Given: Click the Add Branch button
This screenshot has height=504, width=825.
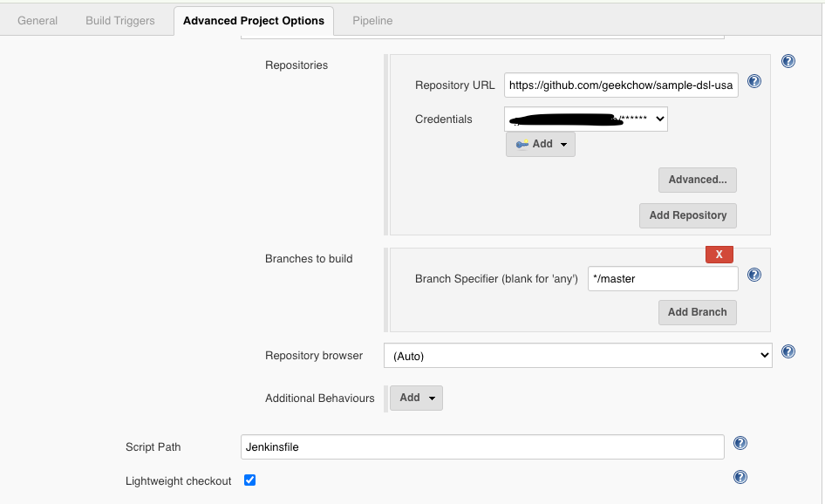Looking at the screenshot, I should (697, 312).
